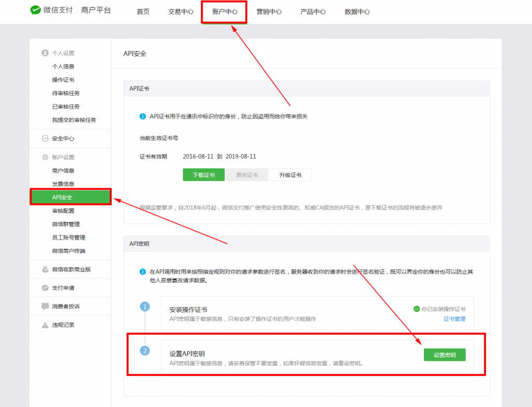Screen dimensions: 532x407
Task: Click the 消费者投诉 message icon
Action: (x=45, y=307)
